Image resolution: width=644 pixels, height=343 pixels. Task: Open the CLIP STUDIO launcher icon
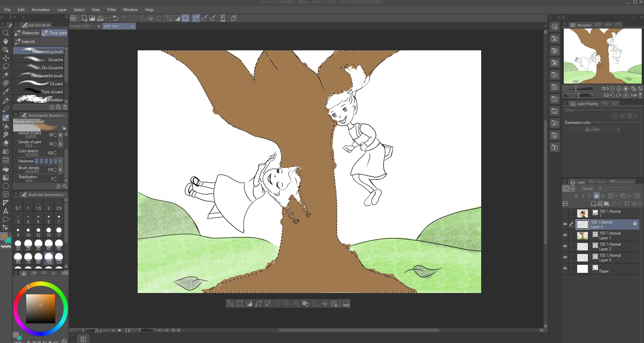[x=73, y=18]
